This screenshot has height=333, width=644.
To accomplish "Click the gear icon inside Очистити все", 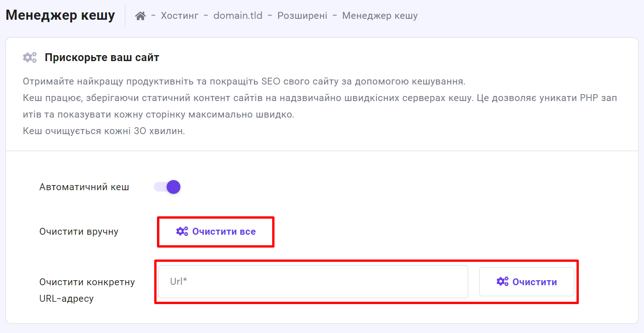I will (182, 231).
